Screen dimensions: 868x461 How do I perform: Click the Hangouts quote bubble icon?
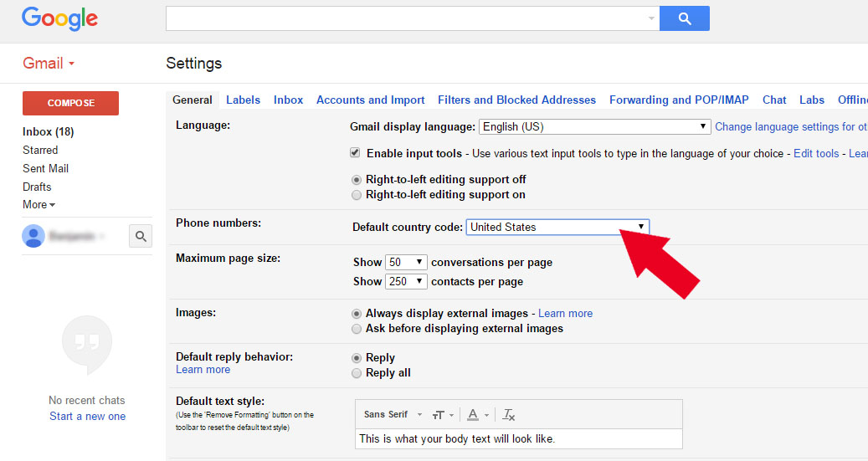(x=87, y=344)
